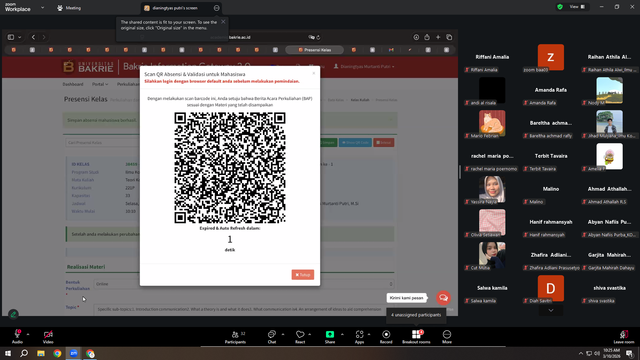Open audio options caret next to Audio
Image resolution: width=640 pixels, height=360 pixels.
(28, 334)
